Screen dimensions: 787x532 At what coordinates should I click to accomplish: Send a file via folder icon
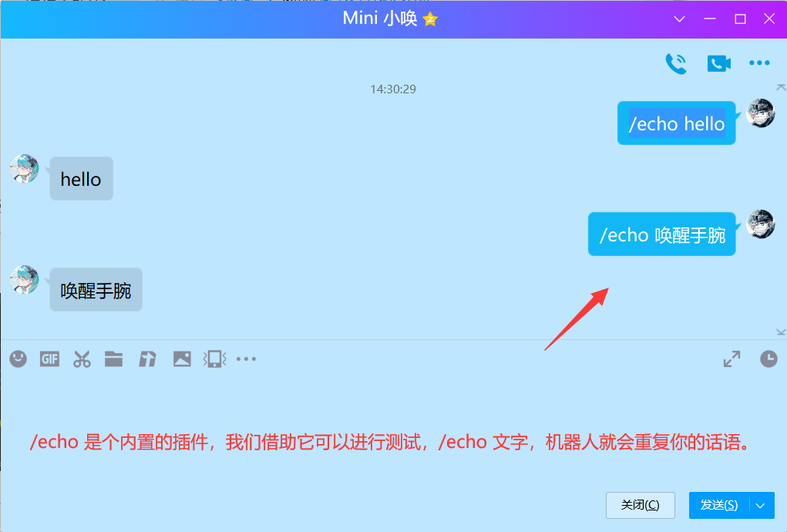[113, 359]
